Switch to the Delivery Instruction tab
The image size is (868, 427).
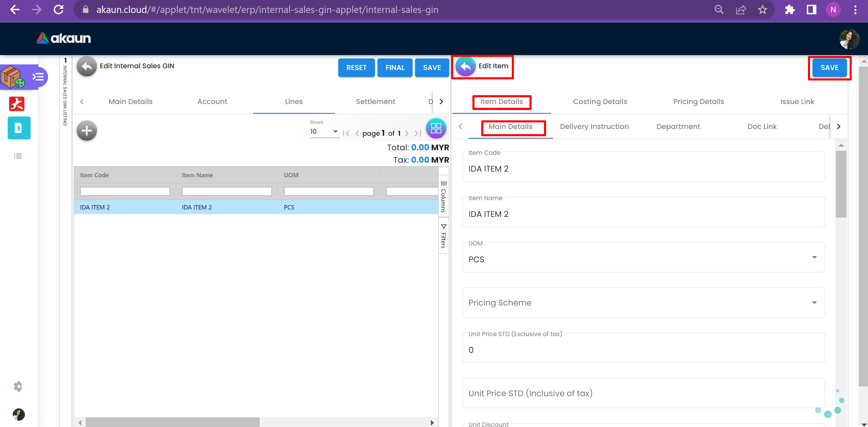pos(594,126)
